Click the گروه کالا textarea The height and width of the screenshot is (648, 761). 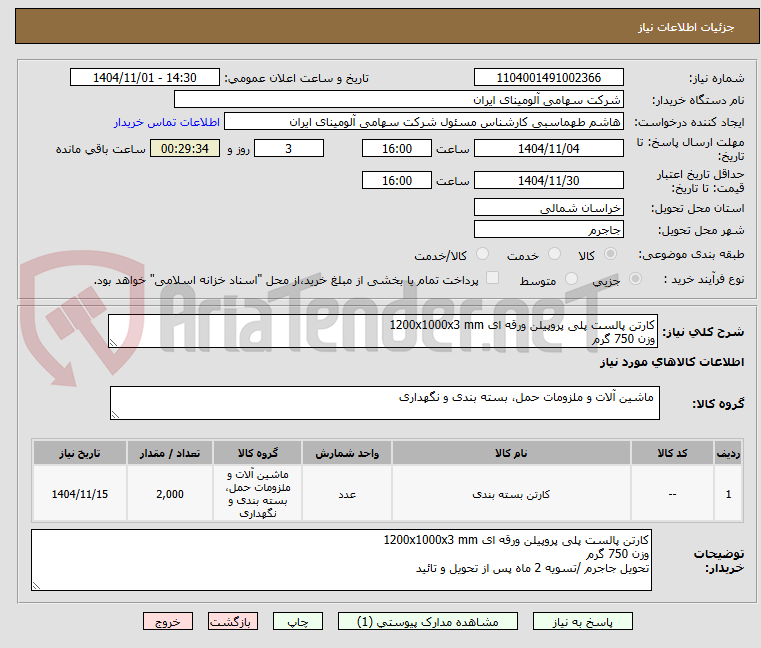point(384,403)
